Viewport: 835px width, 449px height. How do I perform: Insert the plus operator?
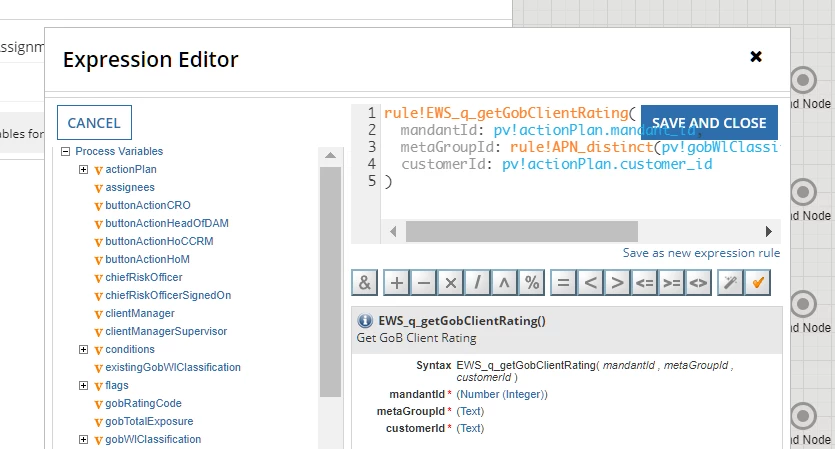(x=397, y=282)
